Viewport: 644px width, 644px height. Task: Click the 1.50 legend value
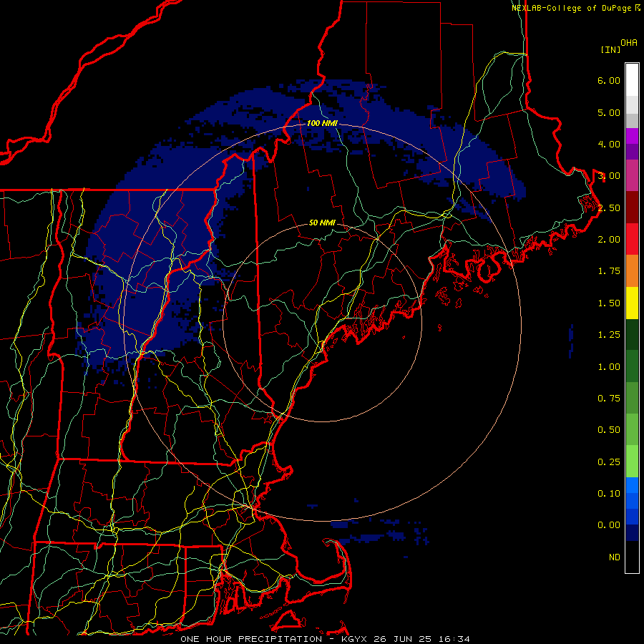[x=609, y=303]
